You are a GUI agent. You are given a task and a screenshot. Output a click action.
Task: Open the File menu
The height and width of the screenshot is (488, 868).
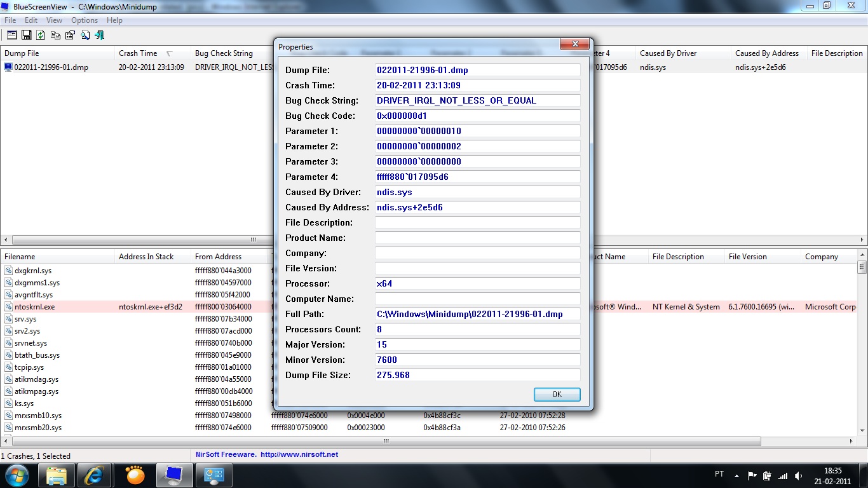coord(10,20)
